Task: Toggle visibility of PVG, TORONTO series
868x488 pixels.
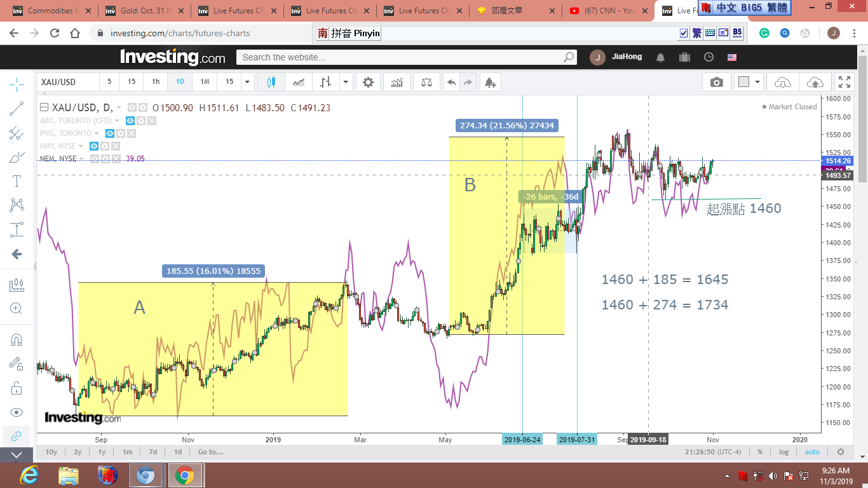Action: coord(110,133)
